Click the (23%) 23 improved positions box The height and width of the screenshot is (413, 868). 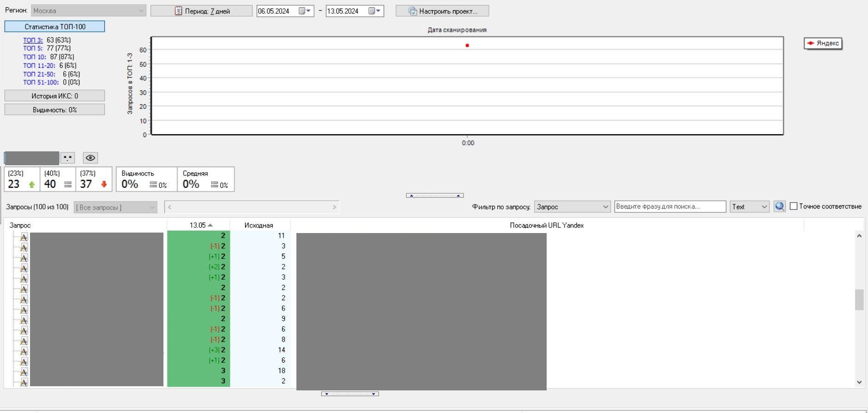coord(22,179)
